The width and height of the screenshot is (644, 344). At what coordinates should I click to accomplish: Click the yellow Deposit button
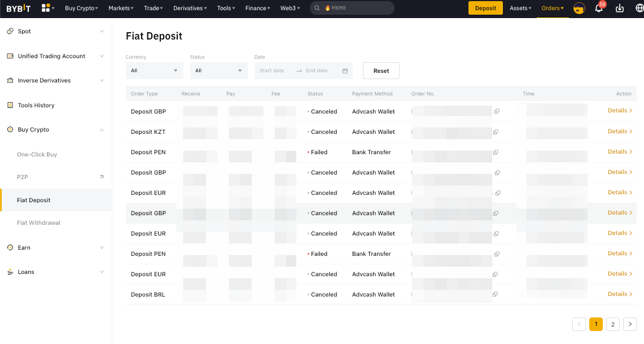pyautogui.click(x=485, y=8)
